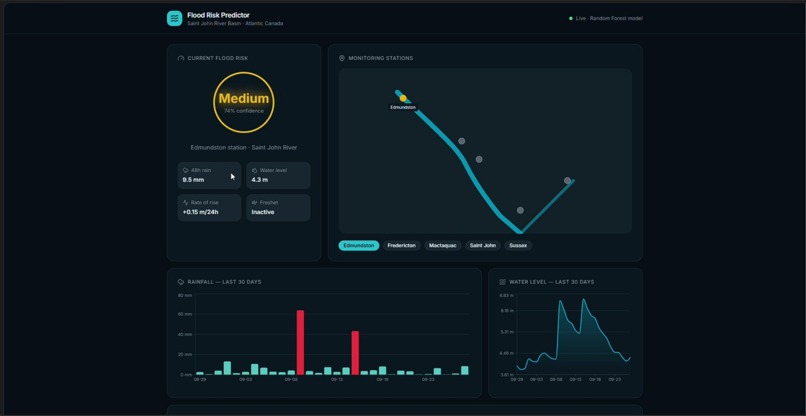806x416 pixels.
Task: Click the '74% confidence' text
Action: [x=244, y=111]
